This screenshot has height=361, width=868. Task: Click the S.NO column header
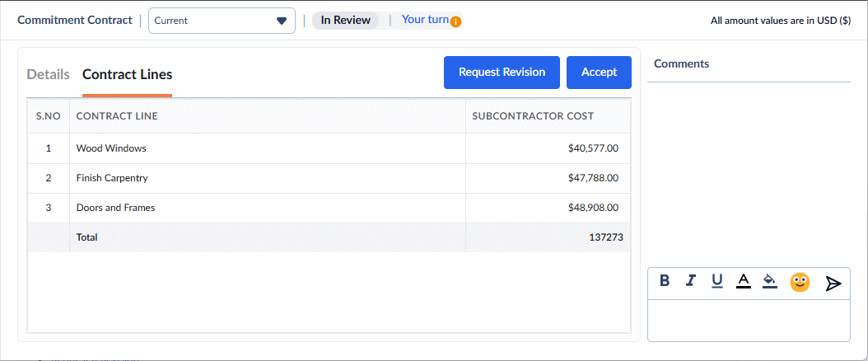tap(48, 116)
